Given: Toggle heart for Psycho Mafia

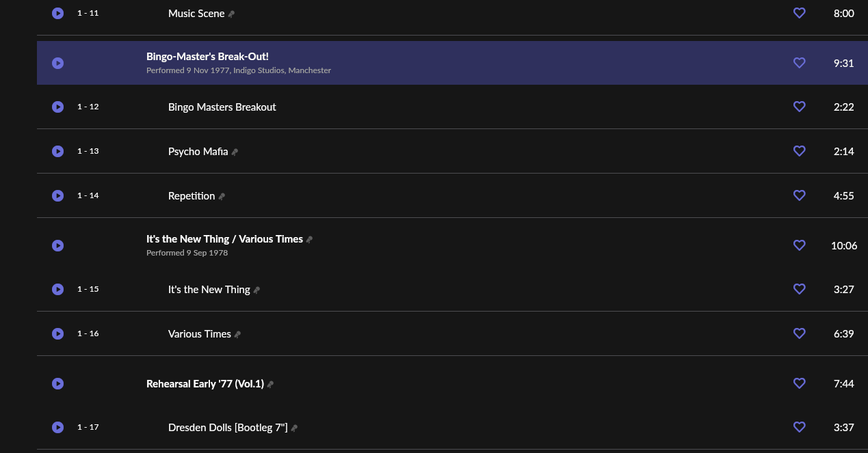Looking at the screenshot, I should [x=799, y=151].
